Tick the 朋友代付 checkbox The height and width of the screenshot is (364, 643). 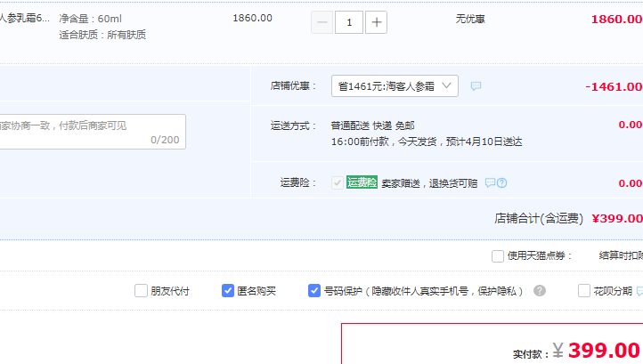click(141, 291)
